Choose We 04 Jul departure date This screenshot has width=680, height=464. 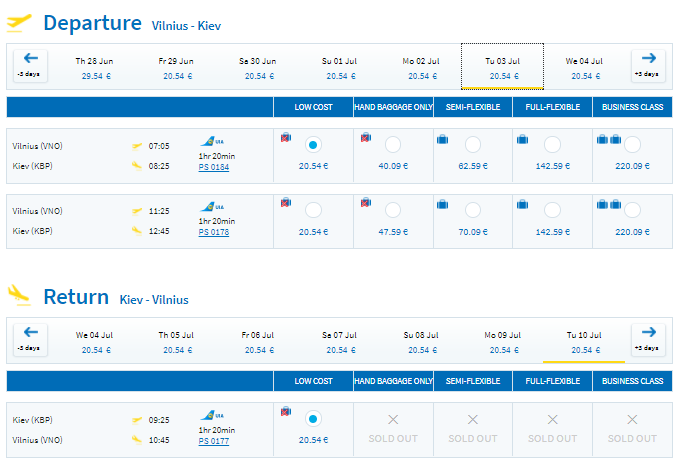point(584,68)
